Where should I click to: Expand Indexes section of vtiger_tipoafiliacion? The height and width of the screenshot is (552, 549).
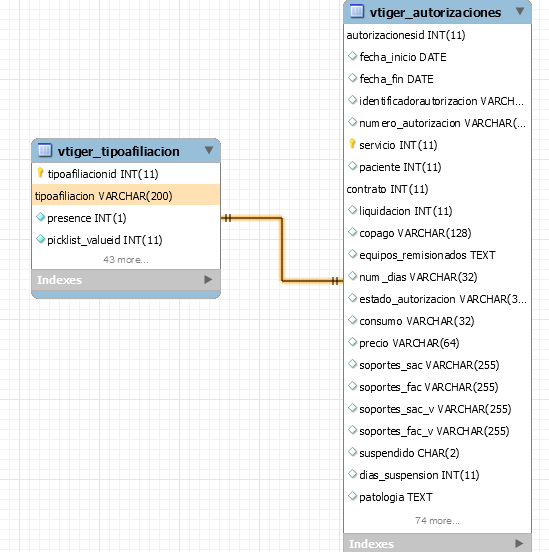click(208, 280)
